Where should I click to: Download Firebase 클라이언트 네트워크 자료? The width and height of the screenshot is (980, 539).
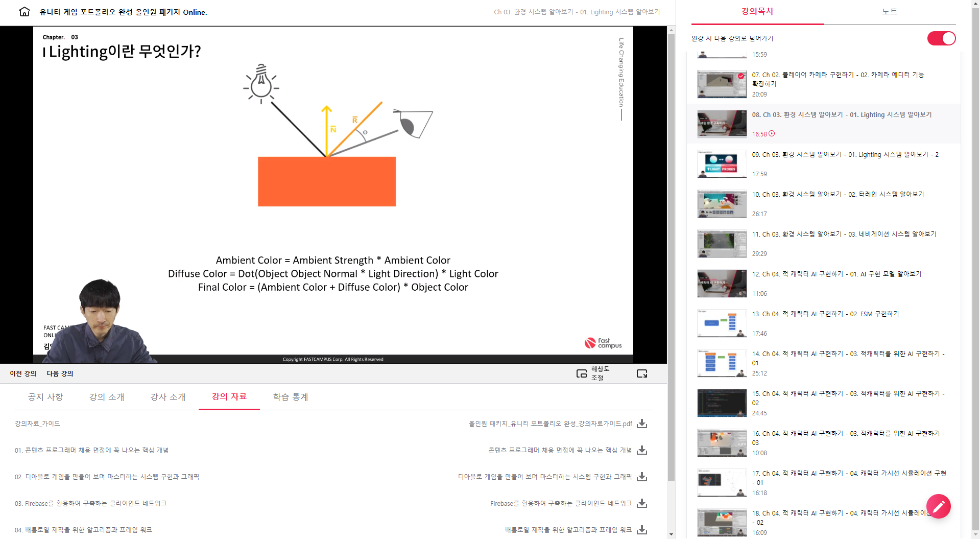click(642, 503)
